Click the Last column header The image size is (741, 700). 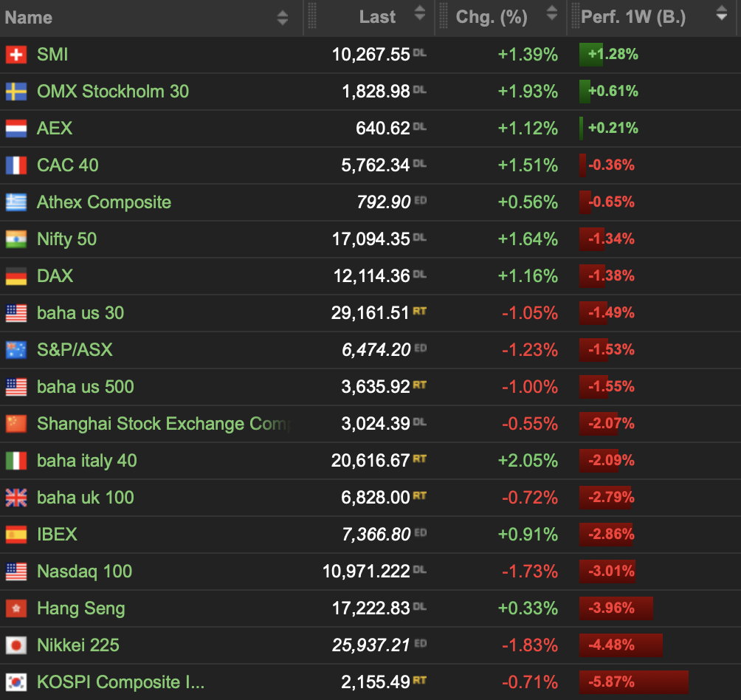coord(376,18)
